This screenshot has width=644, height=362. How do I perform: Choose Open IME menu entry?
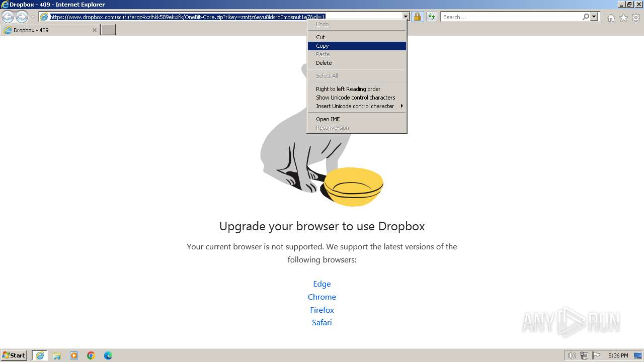[357, 119]
